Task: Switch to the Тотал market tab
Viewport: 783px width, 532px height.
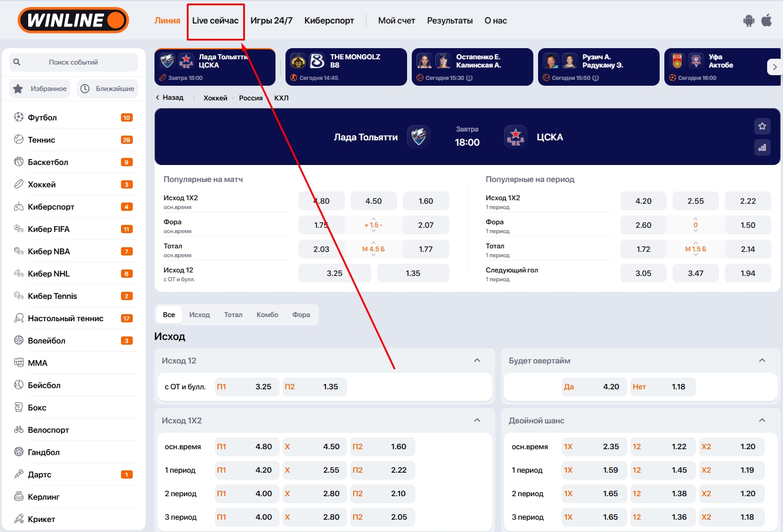Action: point(233,315)
